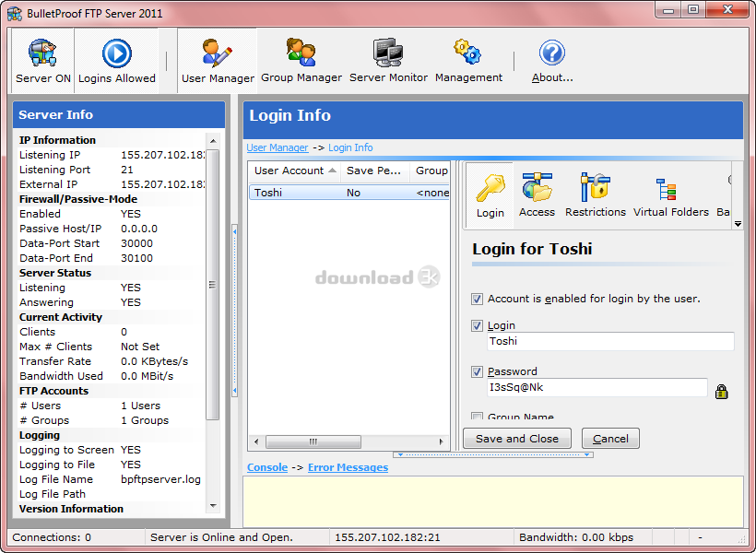The image size is (756, 553).
Task: Click the log file name bpftpserver.log
Action: pyautogui.click(x=160, y=479)
